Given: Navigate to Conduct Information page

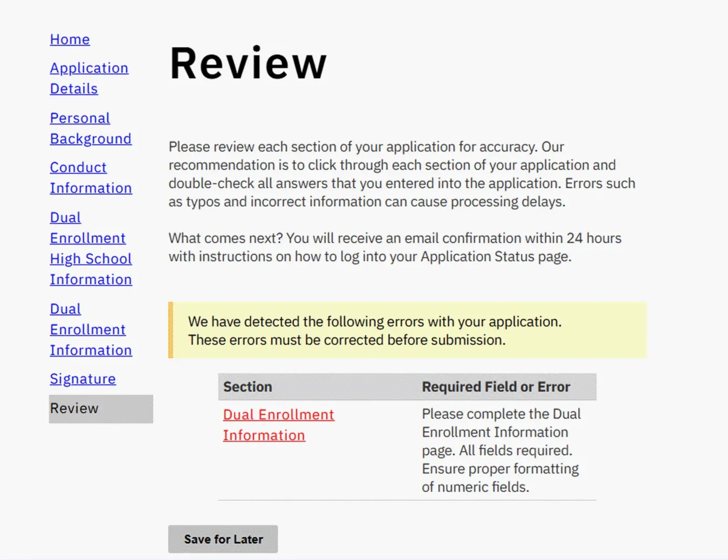Looking at the screenshot, I should point(91,177).
